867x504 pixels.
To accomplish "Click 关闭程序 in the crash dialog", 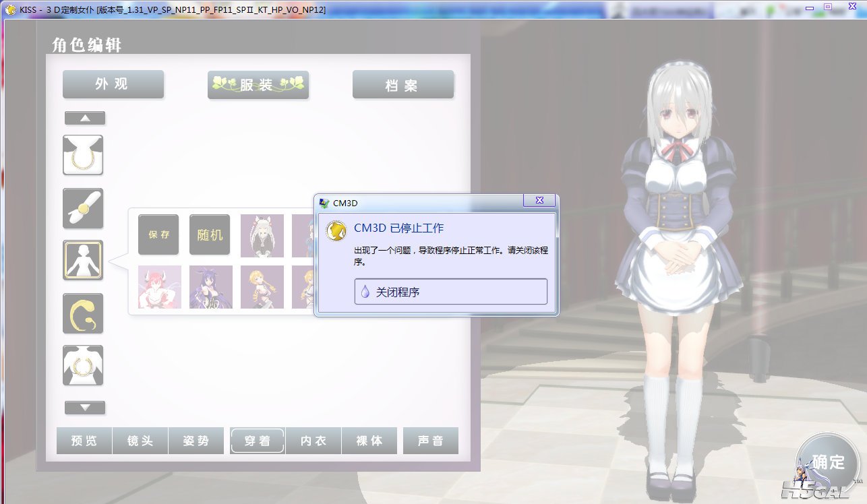I will 451,292.
